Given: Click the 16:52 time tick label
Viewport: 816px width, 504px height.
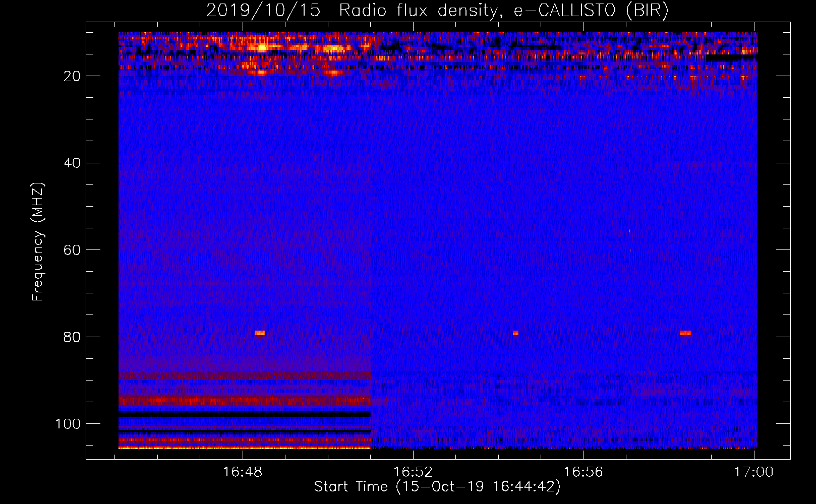Looking at the screenshot, I should pos(413,472).
